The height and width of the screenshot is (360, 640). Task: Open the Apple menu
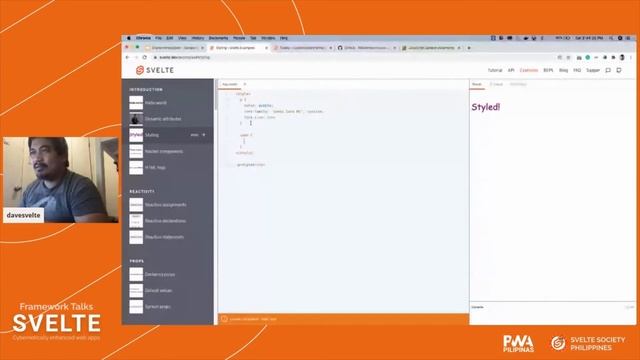pos(129,38)
